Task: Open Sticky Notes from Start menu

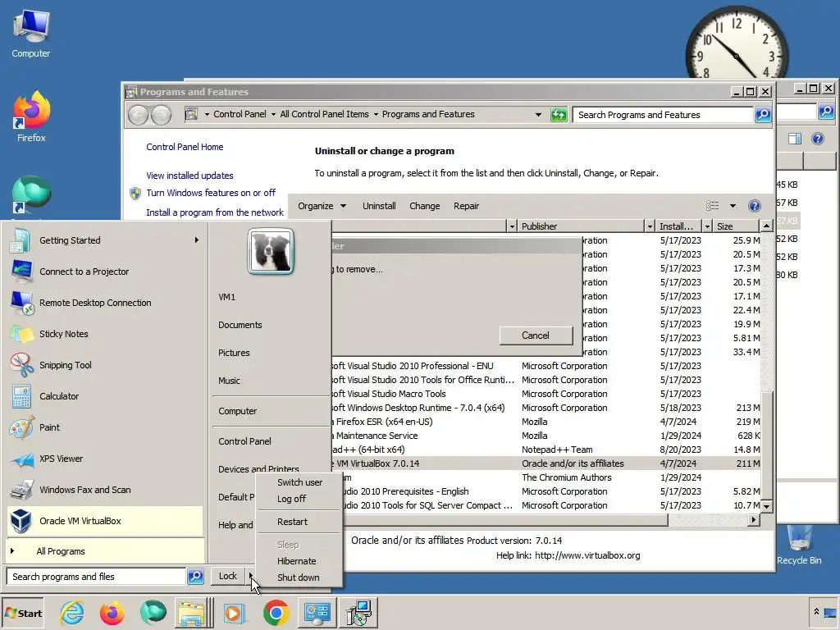Action: (x=106, y=335)
